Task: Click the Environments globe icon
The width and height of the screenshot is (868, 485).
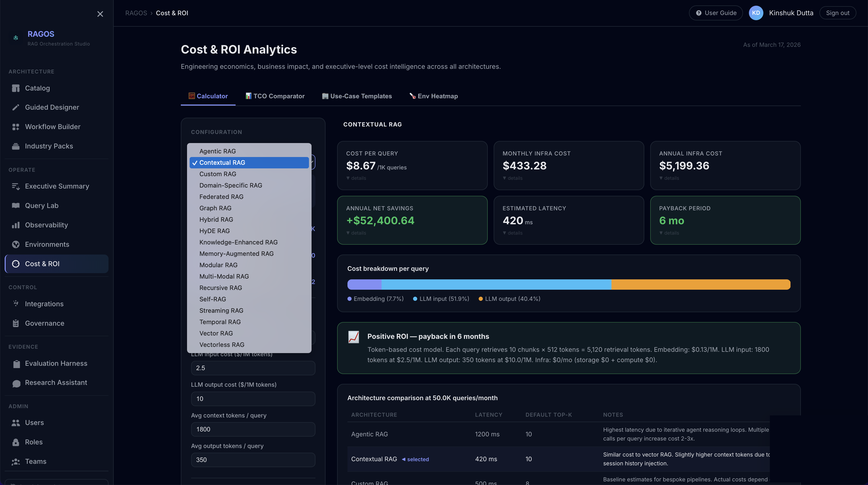Action: pyautogui.click(x=16, y=244)
